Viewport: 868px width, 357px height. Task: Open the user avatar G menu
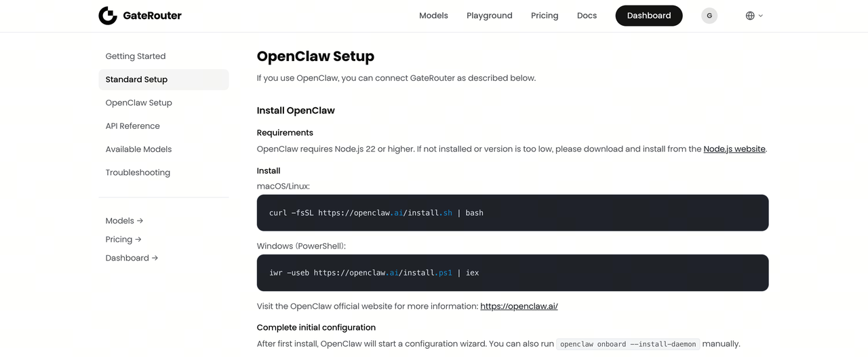point(709,16)
